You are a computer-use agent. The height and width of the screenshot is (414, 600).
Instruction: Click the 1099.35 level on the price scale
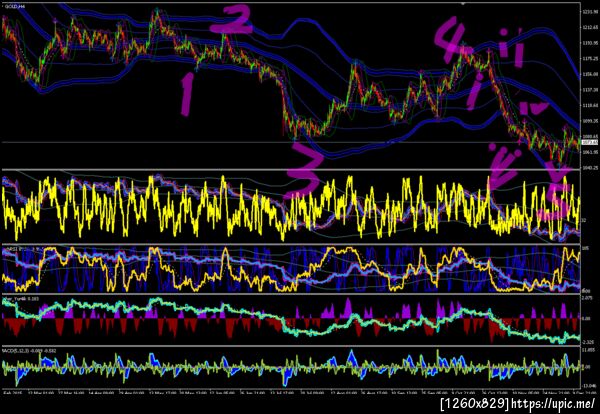(590, 121)
